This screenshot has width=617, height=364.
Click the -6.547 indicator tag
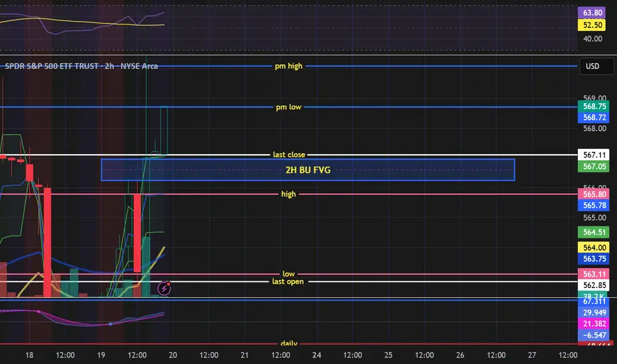[x=593, y=335]
